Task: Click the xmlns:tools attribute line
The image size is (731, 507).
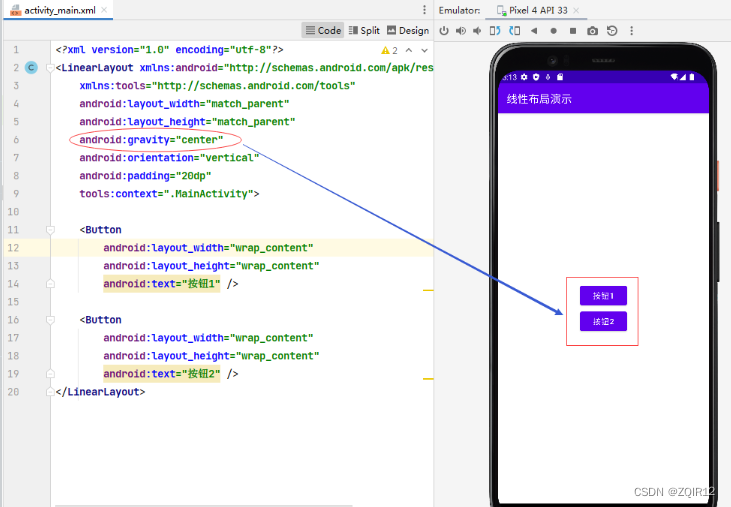Action: pos(217,86)
